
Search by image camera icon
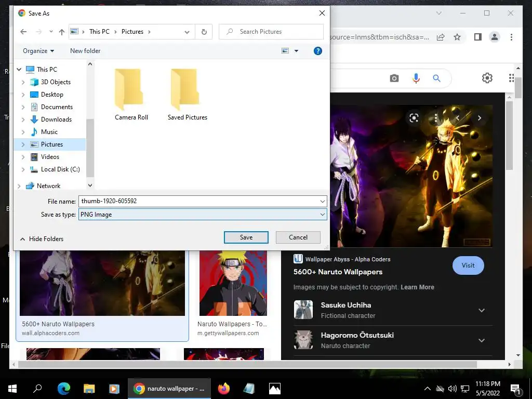click(394, 79)
